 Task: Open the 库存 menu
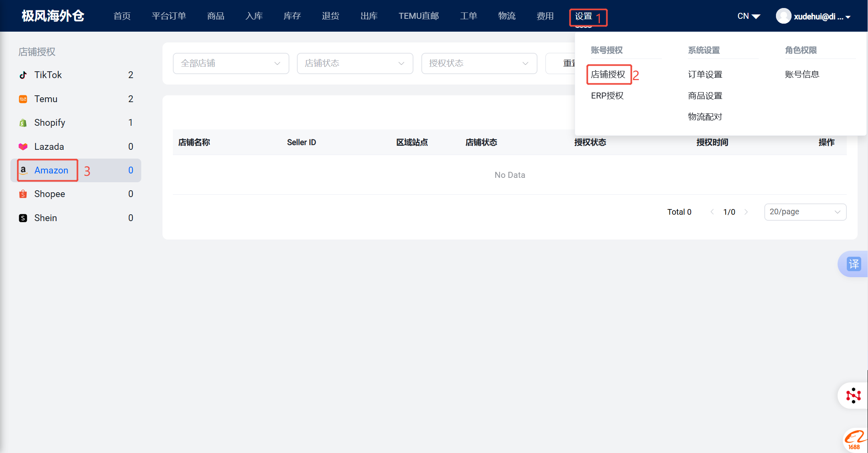point(292,16)
